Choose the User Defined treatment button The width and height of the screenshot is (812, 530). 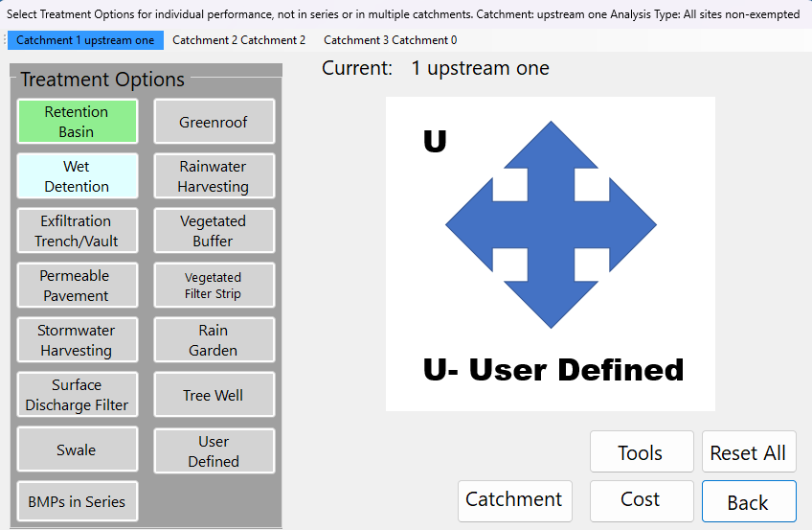coord(214,450)
